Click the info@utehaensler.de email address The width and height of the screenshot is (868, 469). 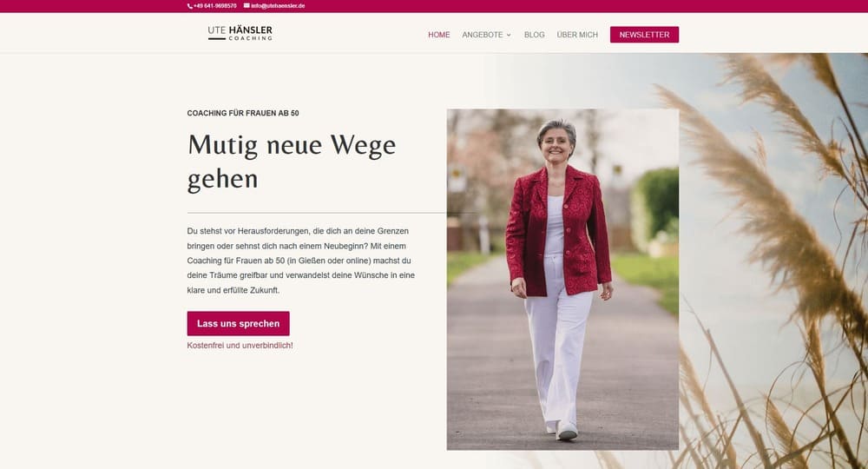pyautogui.click(x=278, y=6)
